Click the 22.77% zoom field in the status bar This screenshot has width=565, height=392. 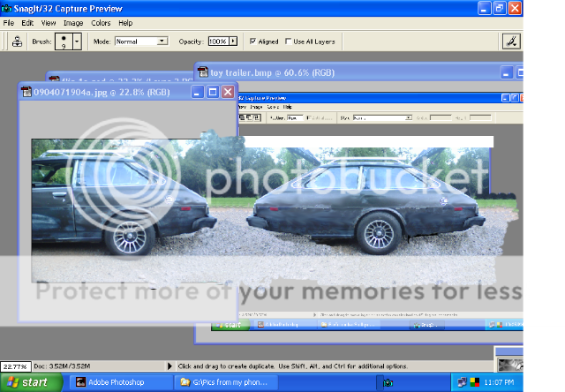click(x=16, y=366)
